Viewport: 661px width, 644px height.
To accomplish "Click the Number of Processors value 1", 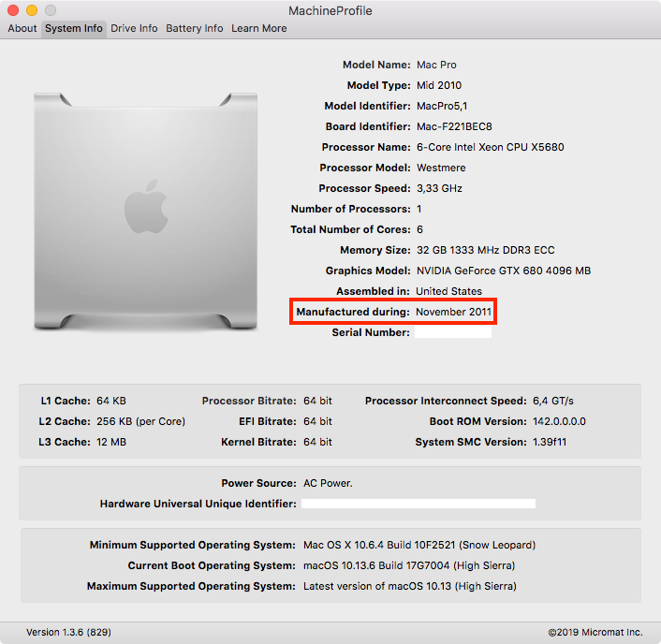I will click(x=419, y=209).
